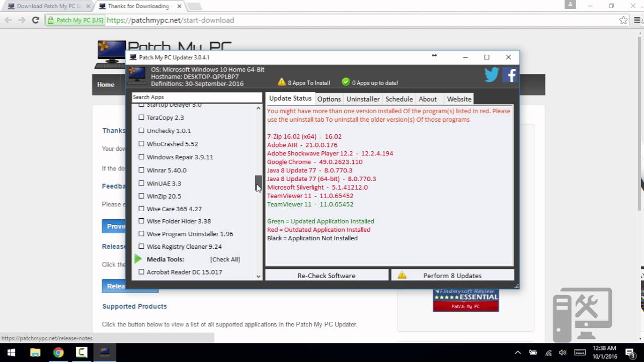Click the app list scroll down arrow
The height and width of the screenshot is (362, 644).
pyautogui.click(x=259, y=276)
